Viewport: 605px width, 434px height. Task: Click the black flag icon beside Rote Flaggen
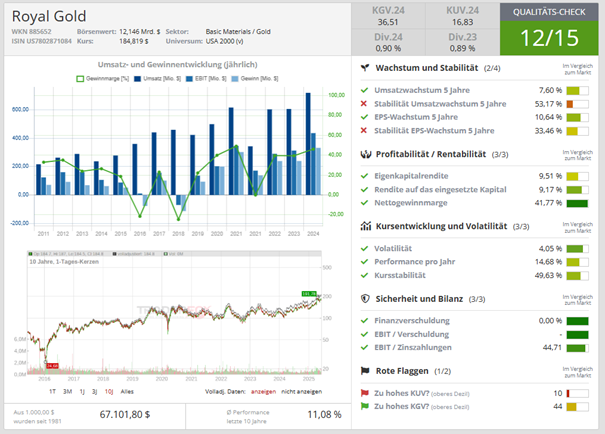(365, 371)
